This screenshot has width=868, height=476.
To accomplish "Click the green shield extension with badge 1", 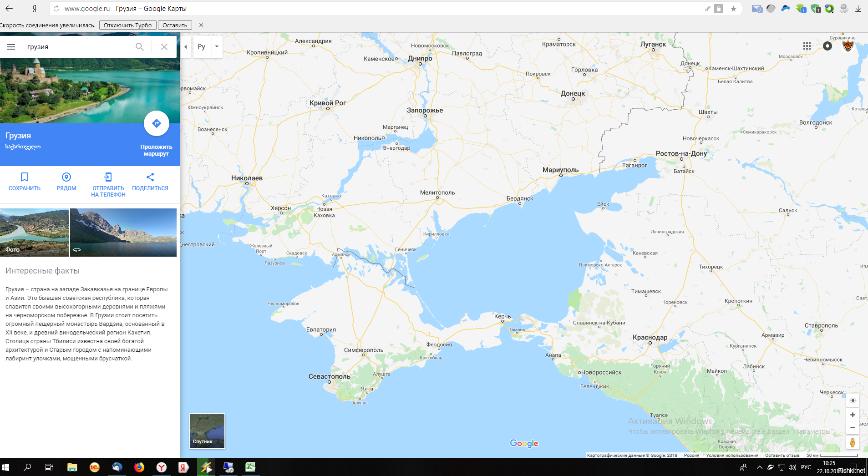I will tap(816, 9).
